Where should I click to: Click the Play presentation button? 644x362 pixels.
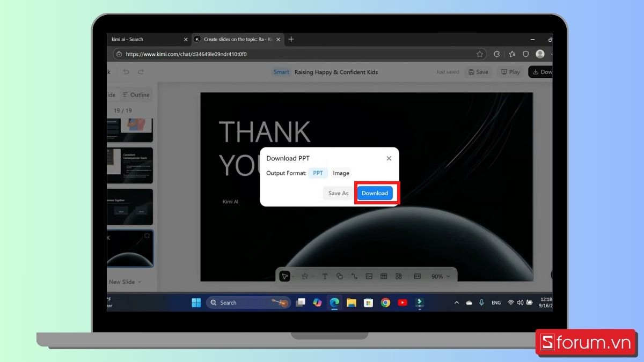[510, 72]
